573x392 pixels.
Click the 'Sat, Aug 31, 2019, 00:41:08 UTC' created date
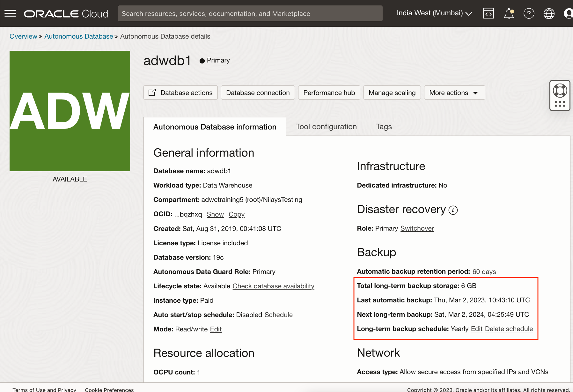click(232, 229)
